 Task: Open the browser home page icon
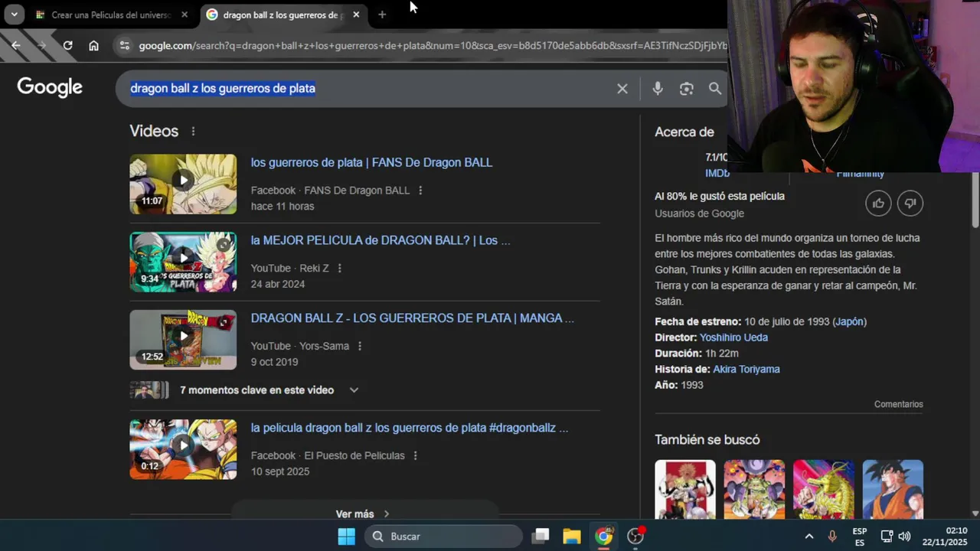click(93, 45)
